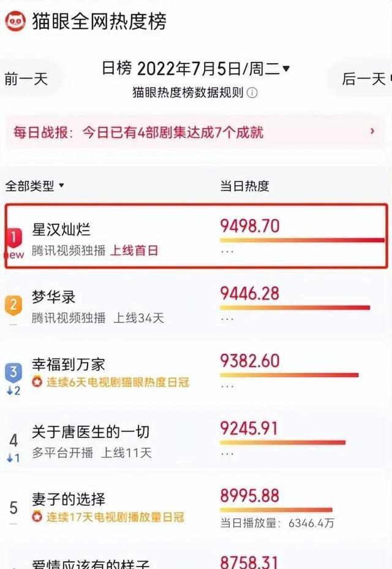Go to 后一天 next day
Screen dimensions: 392x569
[x=364, y=78]
